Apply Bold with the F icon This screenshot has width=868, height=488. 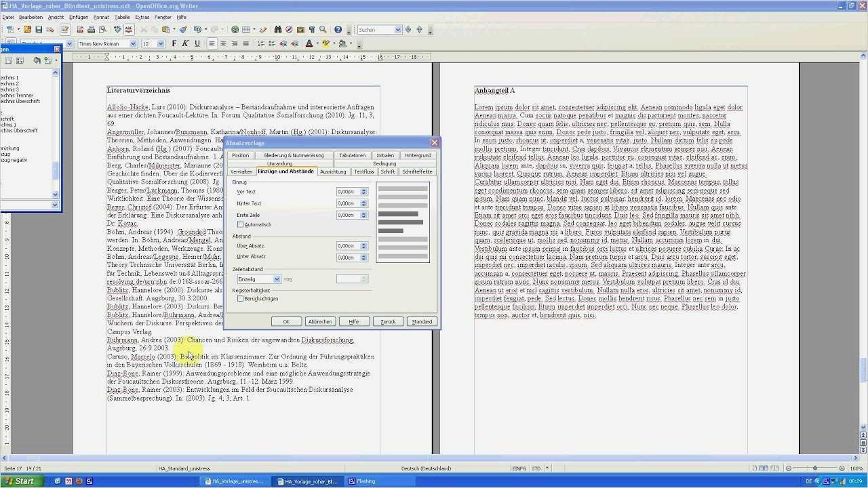pos(174,43)
